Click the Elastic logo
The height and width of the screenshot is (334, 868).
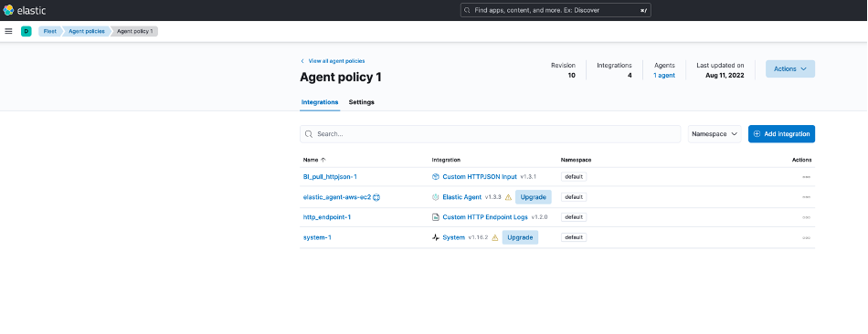25,10
